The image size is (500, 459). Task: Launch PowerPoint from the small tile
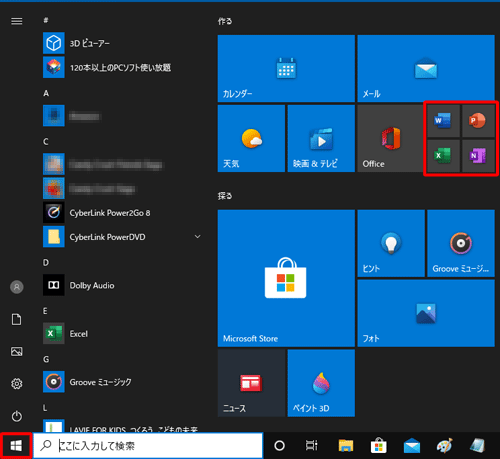(478, 121)
